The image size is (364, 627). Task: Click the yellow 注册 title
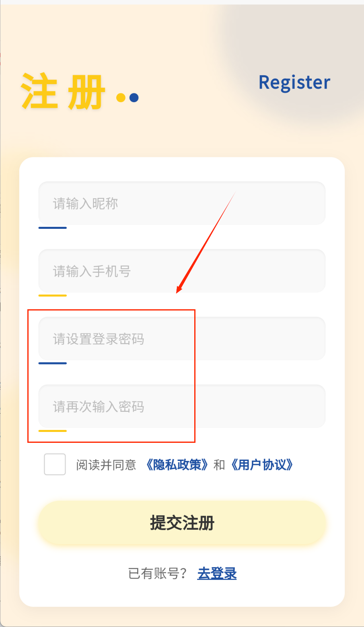(63, 92)
